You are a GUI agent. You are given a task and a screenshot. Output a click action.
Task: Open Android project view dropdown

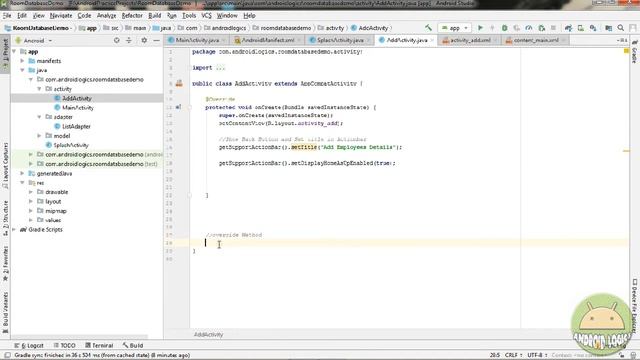[34, 41]
